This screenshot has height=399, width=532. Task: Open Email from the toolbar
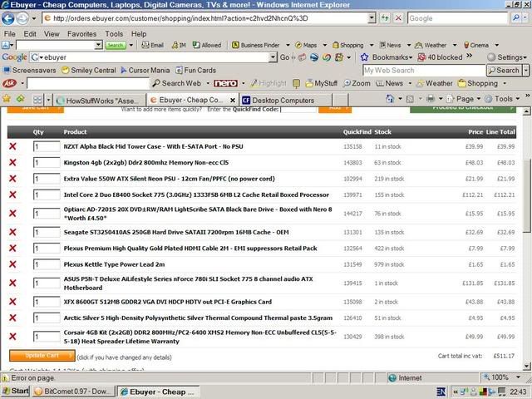coord(153,45)
